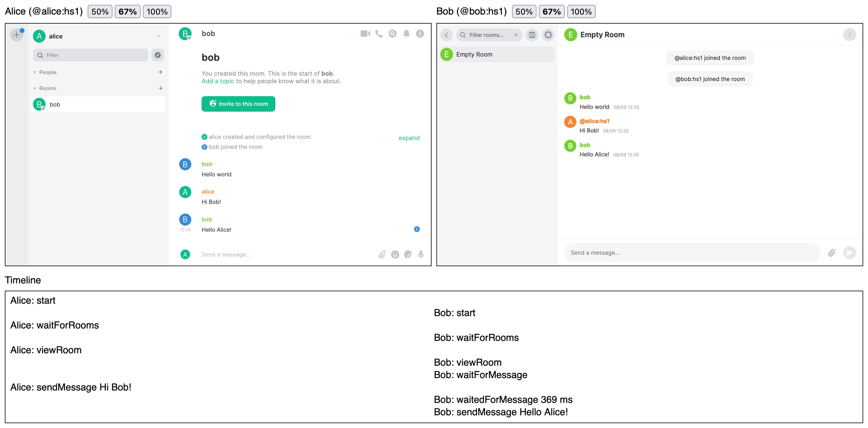The image size is (868, 428).
Task: Open alice's user menu dropdown
Action: [x=158, y=36]
